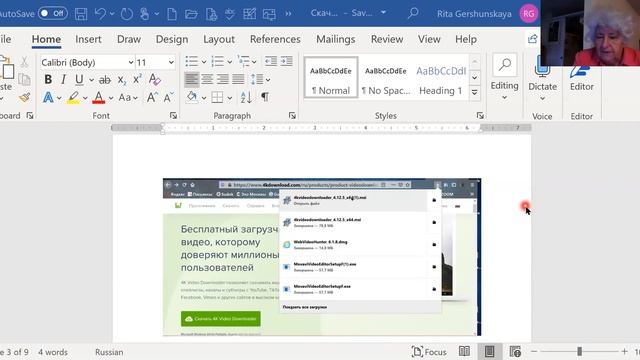The image size is (640, 360).
Task: Open the Insert tab
Action: click(x=88, y=39)
